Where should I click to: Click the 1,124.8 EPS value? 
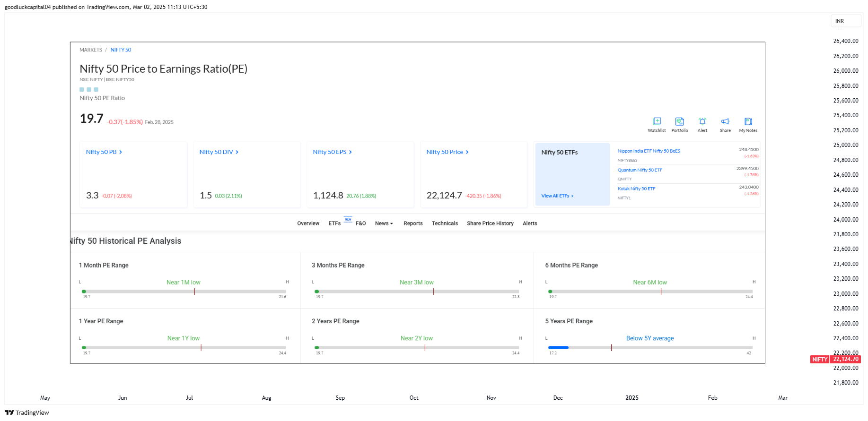pos(328,196)
